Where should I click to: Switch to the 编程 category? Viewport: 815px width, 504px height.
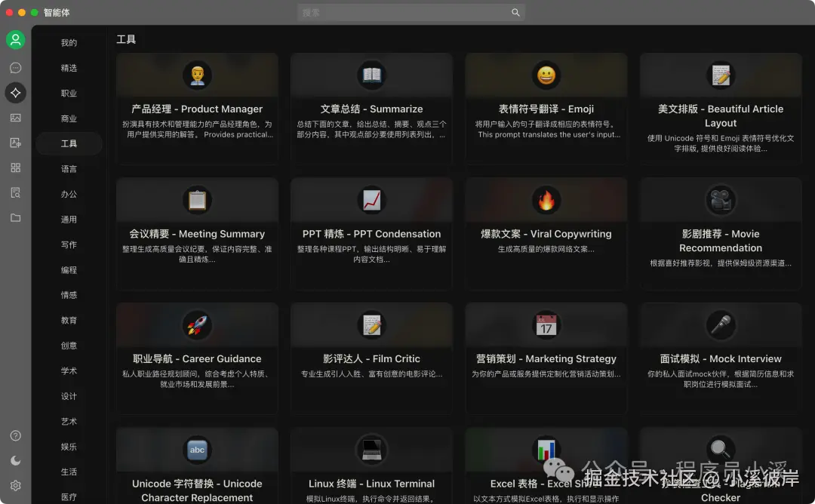(69, 269)
